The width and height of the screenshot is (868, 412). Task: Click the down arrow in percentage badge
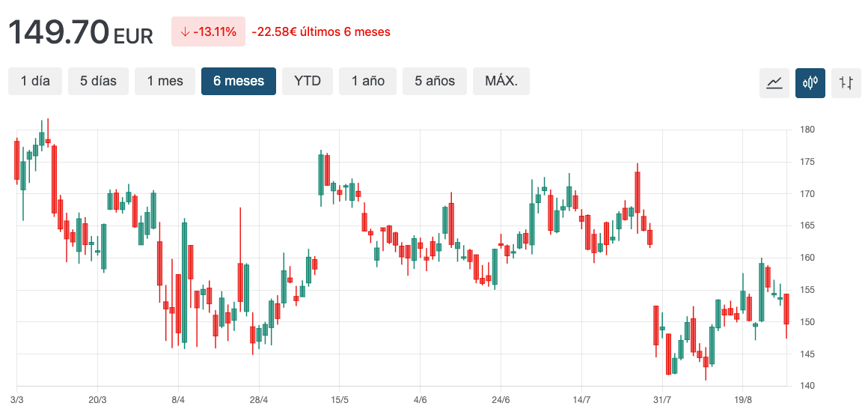pos(184,32)
